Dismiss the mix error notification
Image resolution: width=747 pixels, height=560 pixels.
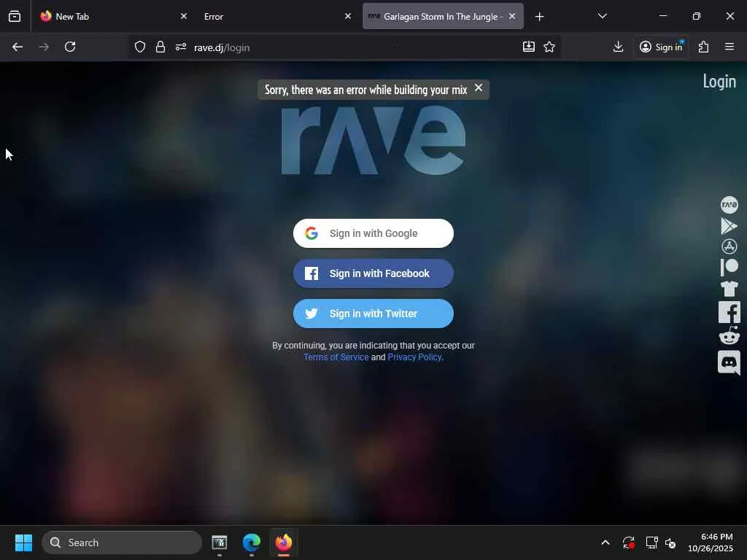click(479, 88)
